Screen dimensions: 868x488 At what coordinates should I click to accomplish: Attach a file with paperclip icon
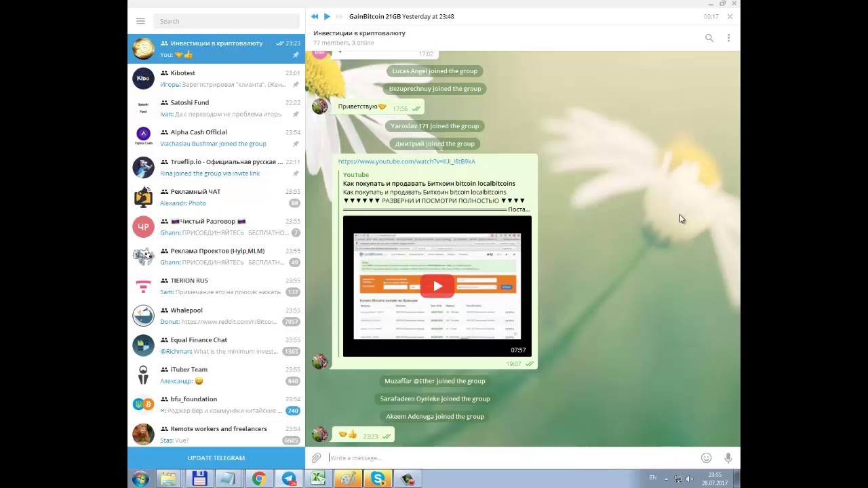click(x=316, y=458)
